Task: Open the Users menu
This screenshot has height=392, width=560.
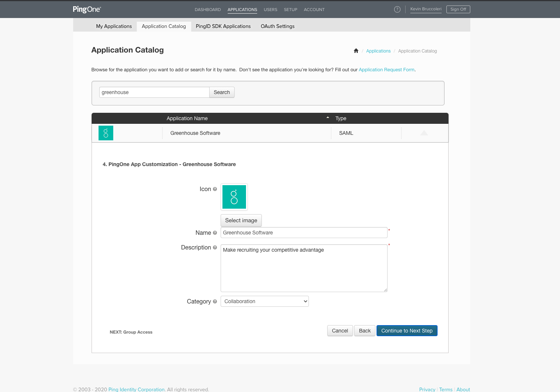Action: tap(270, 10)
